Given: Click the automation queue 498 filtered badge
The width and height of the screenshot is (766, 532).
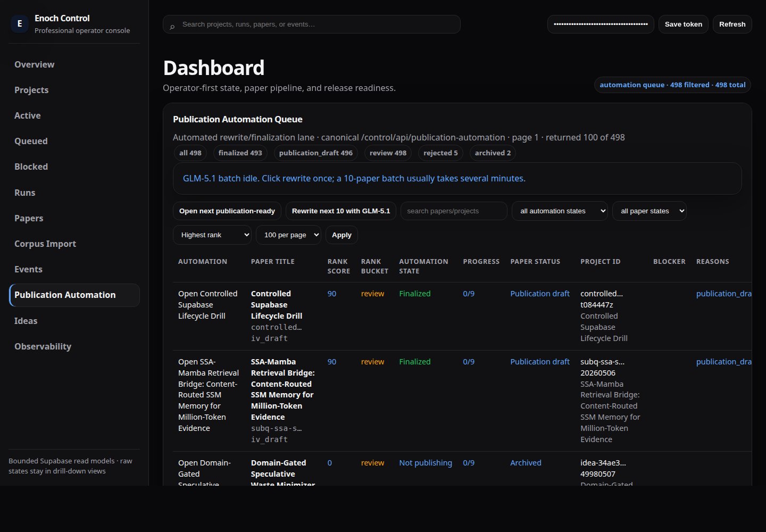Looking at the screenshot, I should coord(672,85).
